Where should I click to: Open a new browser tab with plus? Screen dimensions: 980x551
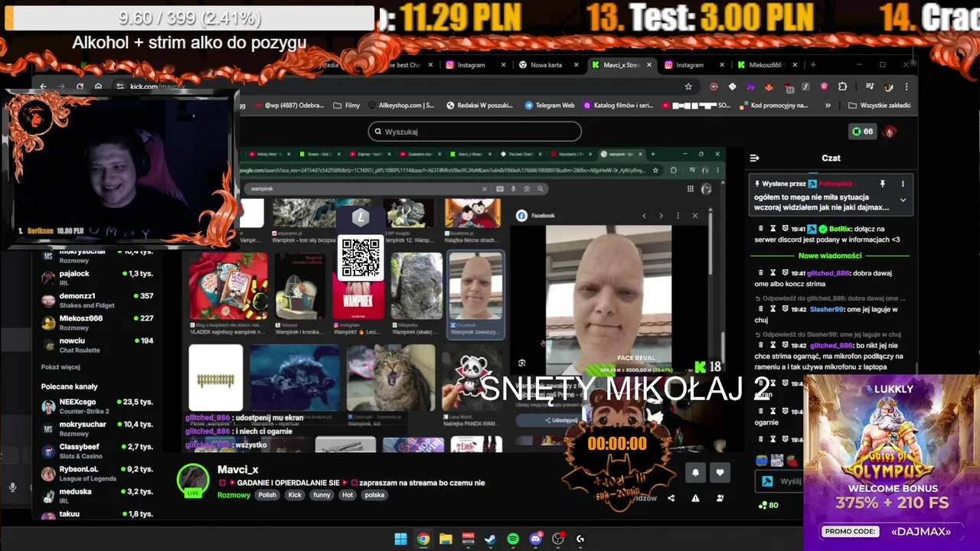[x=813, y=65]
